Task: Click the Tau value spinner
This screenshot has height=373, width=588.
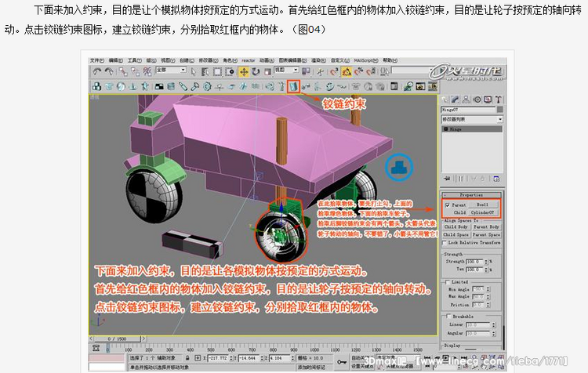Action: pyautogui.click(x=486, y=270)
